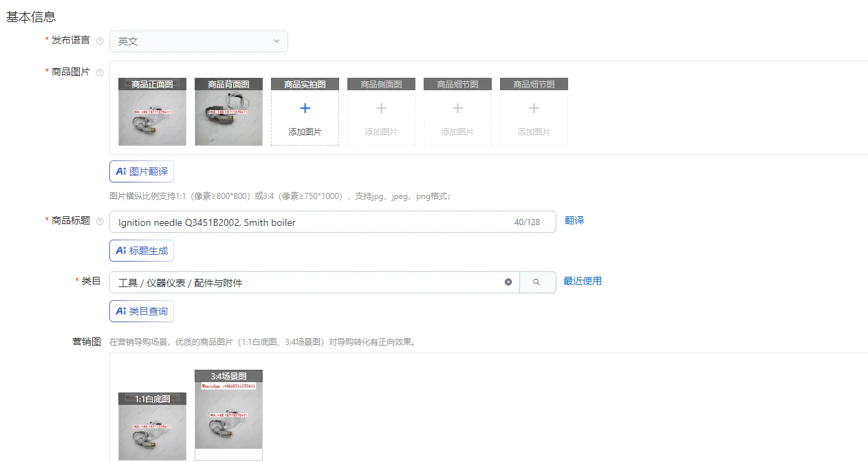This screenshot has height=462, width=868.
Task: Select the 3:4场景图 marketing thumbnail
Action: 228,415
